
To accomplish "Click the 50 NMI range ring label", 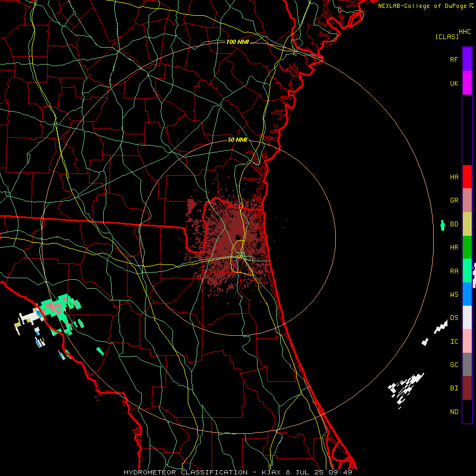I will [237, 140].
